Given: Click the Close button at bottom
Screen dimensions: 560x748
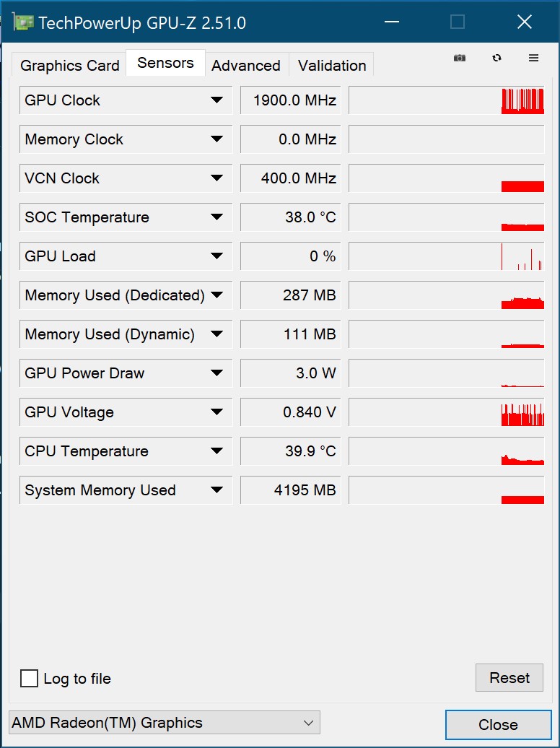Looking at the screenshot, I should coord(498,725).
